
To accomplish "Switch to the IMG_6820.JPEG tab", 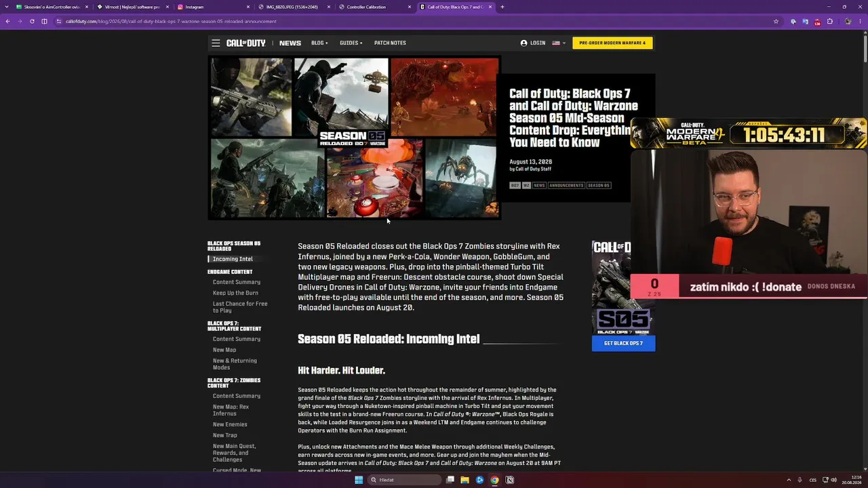I will pos(294,7).
